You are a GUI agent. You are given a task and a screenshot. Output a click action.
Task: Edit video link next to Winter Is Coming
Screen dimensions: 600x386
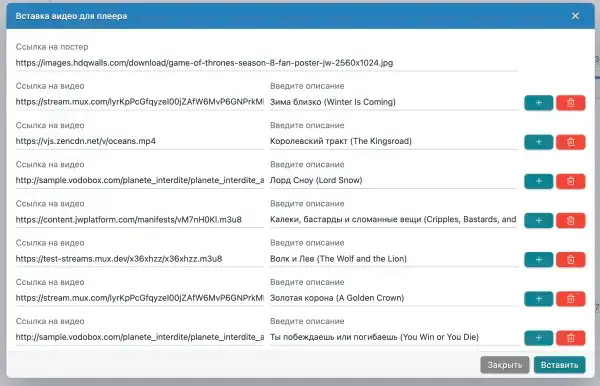140,102
